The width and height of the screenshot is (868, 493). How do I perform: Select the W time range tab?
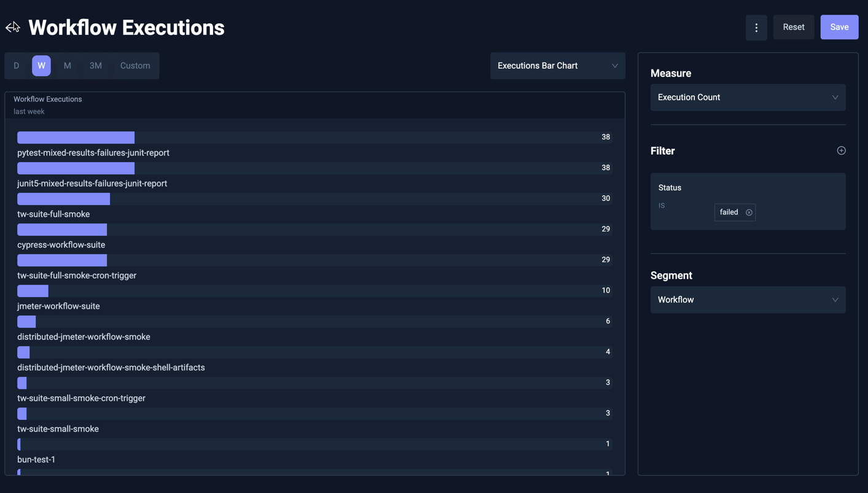pos(41,65)
